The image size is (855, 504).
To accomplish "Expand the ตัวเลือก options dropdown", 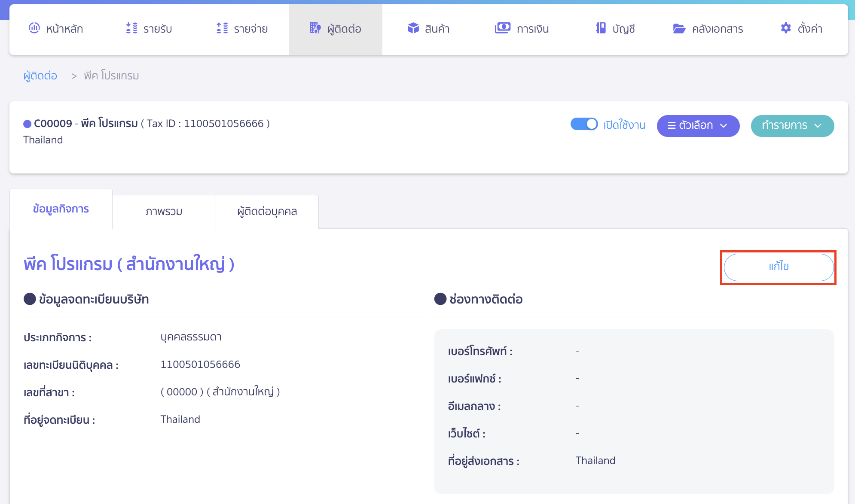I will point(698,126).
